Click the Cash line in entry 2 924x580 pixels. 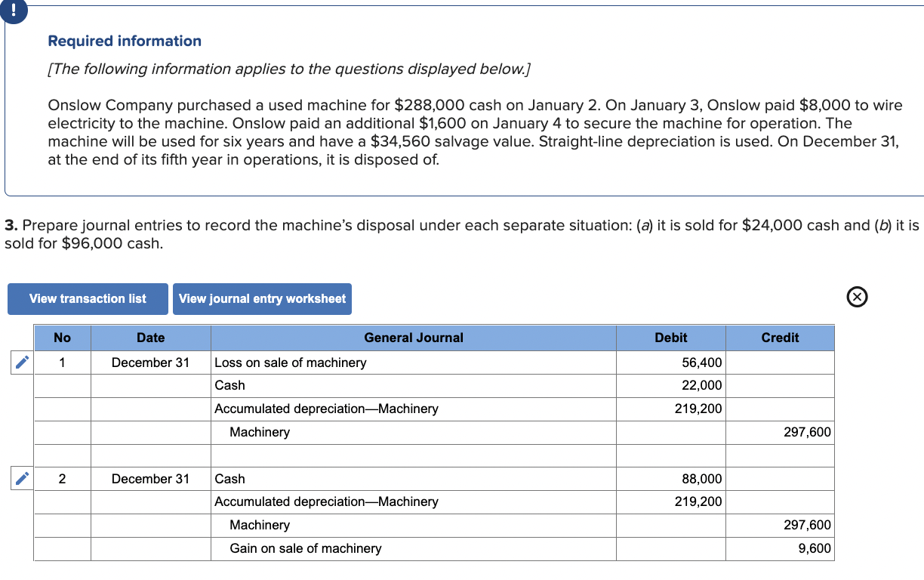[230, 478]
